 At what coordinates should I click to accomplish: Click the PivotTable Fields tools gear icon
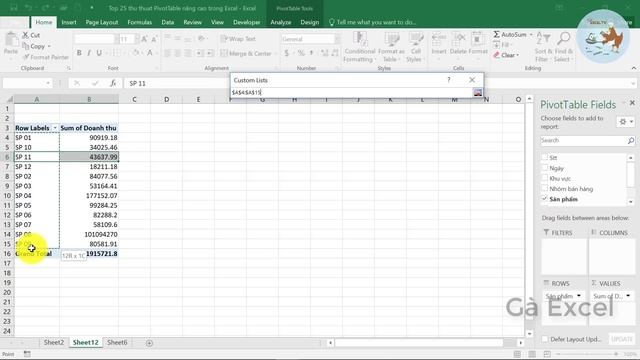tap(623, 122)
